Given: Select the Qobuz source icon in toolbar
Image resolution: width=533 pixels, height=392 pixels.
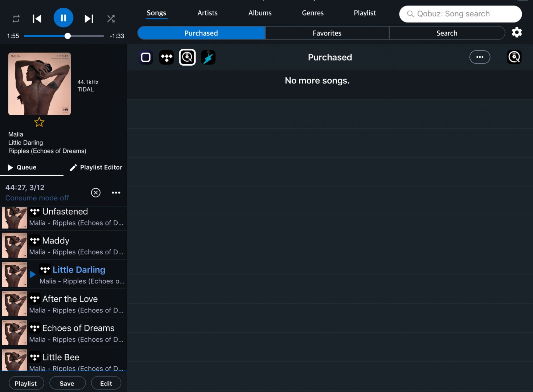Looking at the screenshot, I should point(187,57).
